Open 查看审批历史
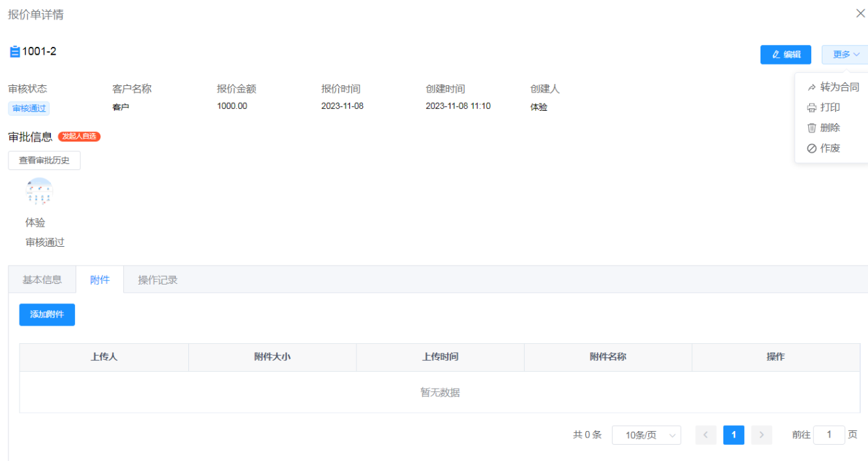 pos(44,160)
